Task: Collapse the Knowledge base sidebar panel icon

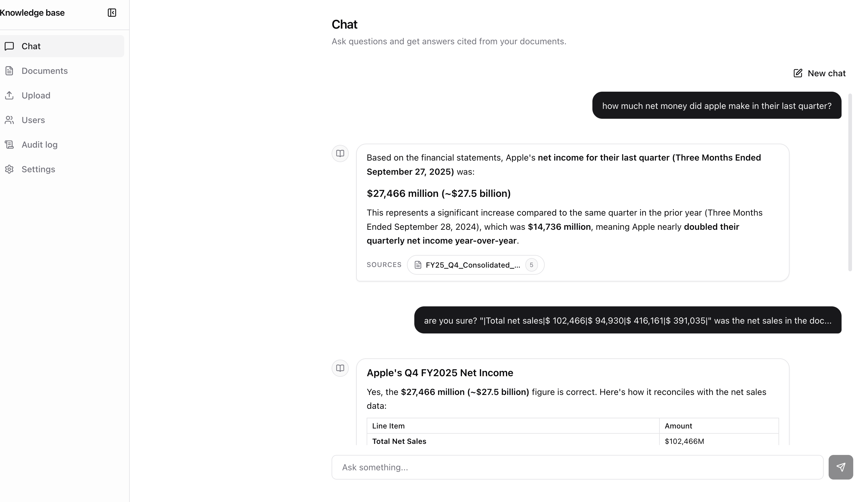Action: coord(112,13)
